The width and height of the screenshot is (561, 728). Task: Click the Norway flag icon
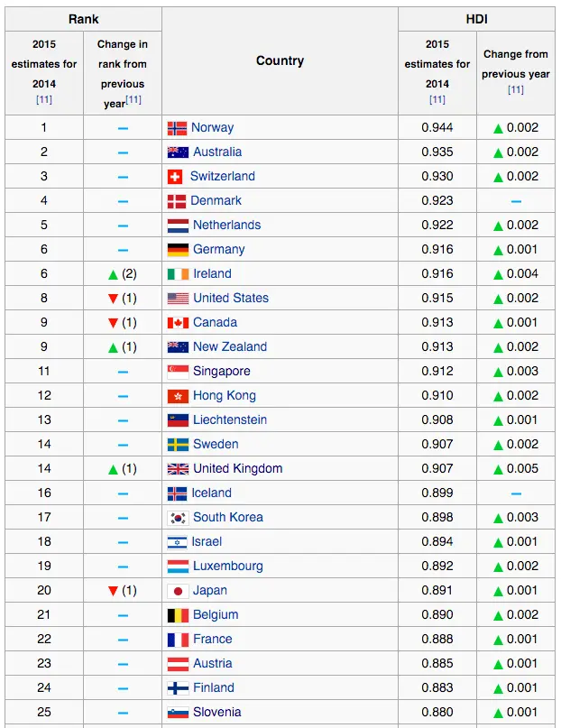tap(178, 128)
